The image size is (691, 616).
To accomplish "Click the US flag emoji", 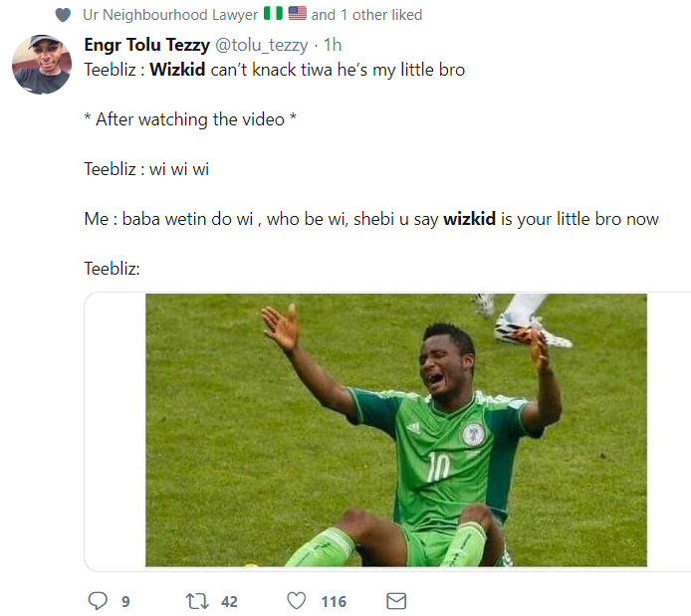I will (x=297, y=15).
